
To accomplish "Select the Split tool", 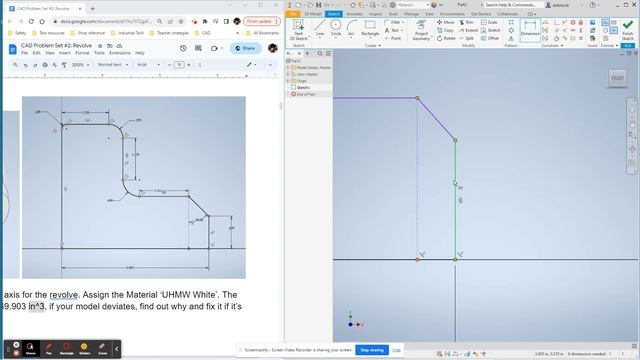I will coord(467,38).
